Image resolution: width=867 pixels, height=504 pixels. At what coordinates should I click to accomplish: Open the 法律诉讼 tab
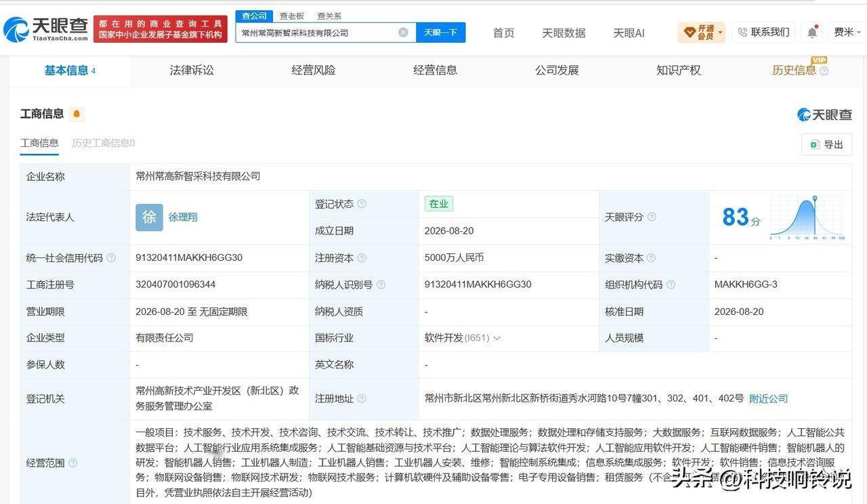192,70
